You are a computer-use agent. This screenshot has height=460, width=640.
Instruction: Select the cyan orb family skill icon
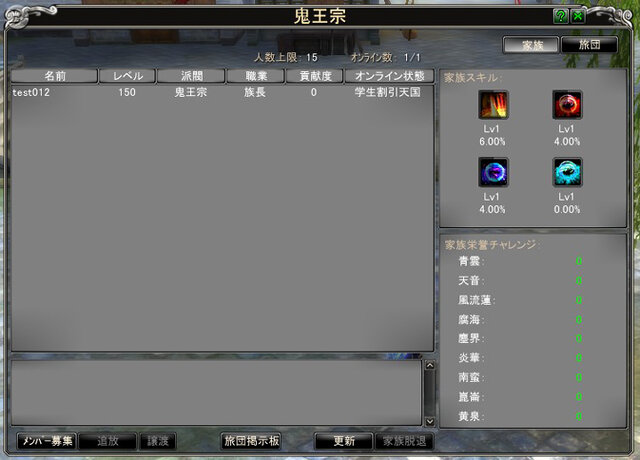[x=567, y=172]
